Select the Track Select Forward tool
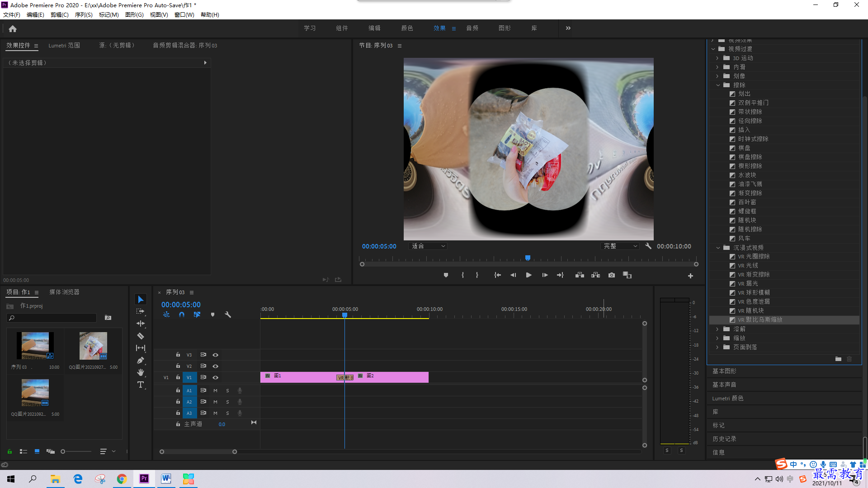 click(x=141, y=311)
